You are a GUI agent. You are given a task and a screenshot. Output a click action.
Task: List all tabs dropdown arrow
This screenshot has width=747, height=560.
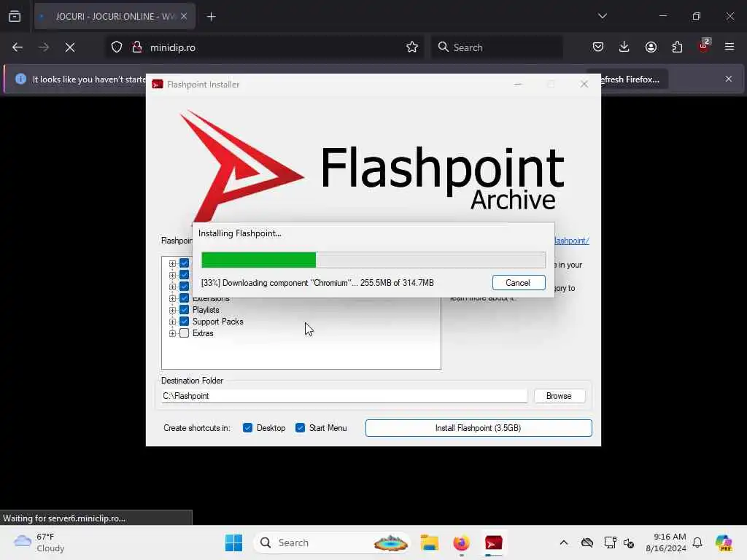(x=603, y=16)
